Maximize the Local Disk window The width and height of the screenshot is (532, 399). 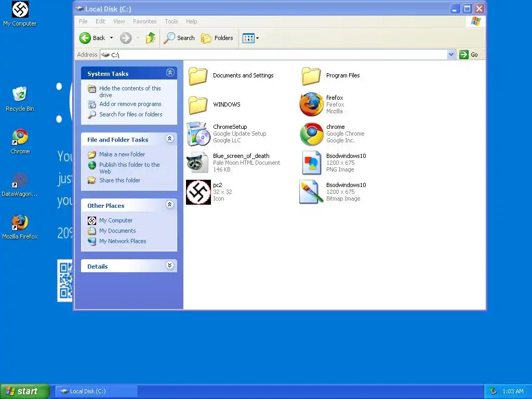pyautogui.click(x=467, y=9)
